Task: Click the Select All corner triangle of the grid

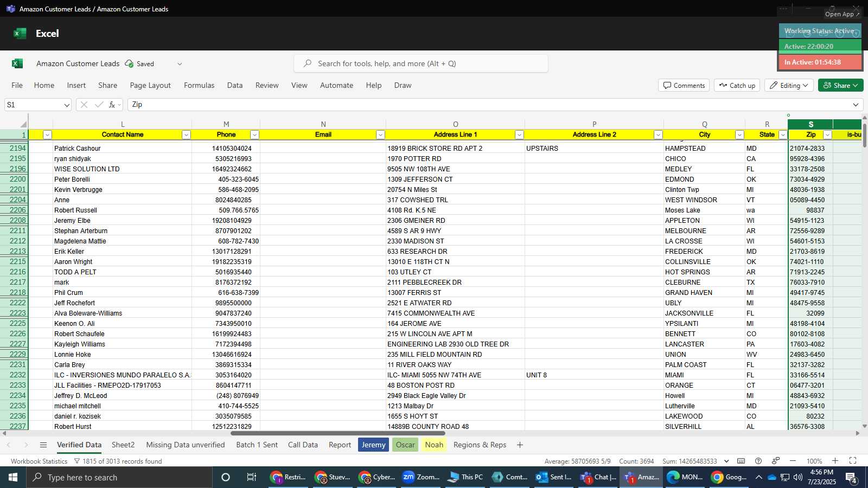Action: [23, 124]
